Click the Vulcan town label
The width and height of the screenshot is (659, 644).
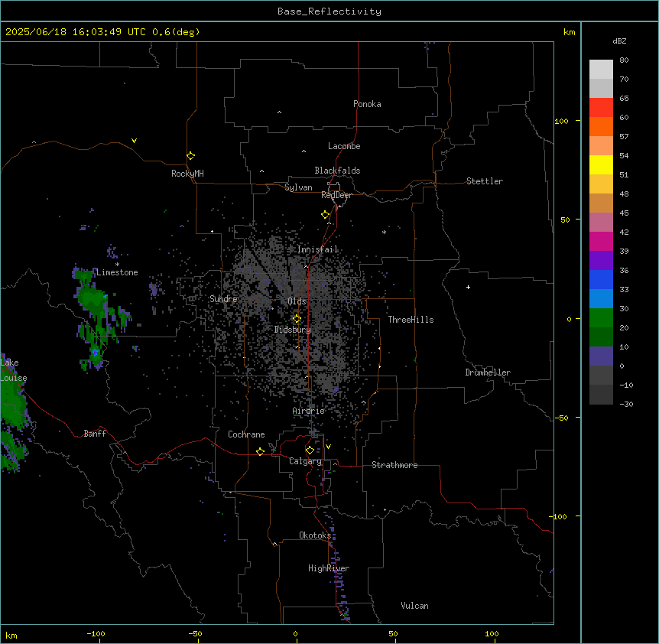click(414, 606)
